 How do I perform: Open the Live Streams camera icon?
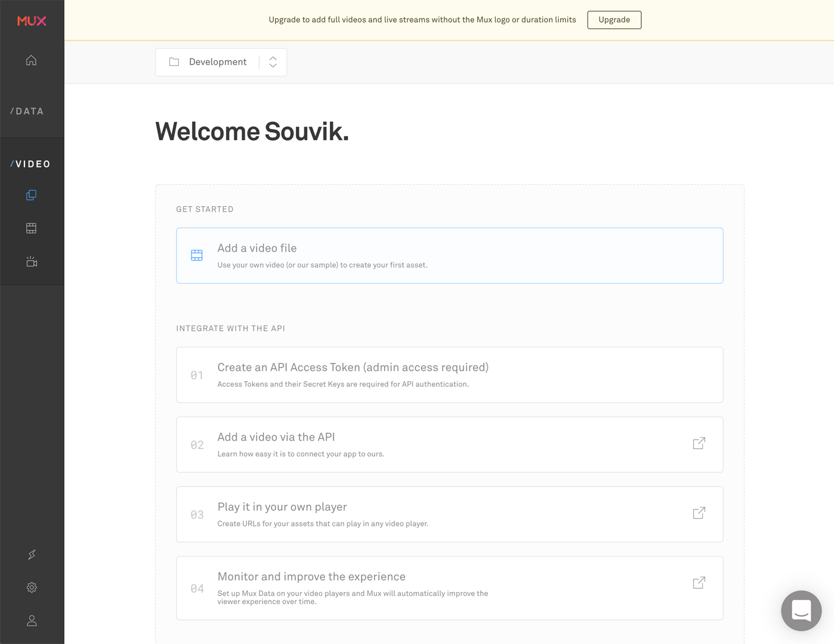point(32,262)
